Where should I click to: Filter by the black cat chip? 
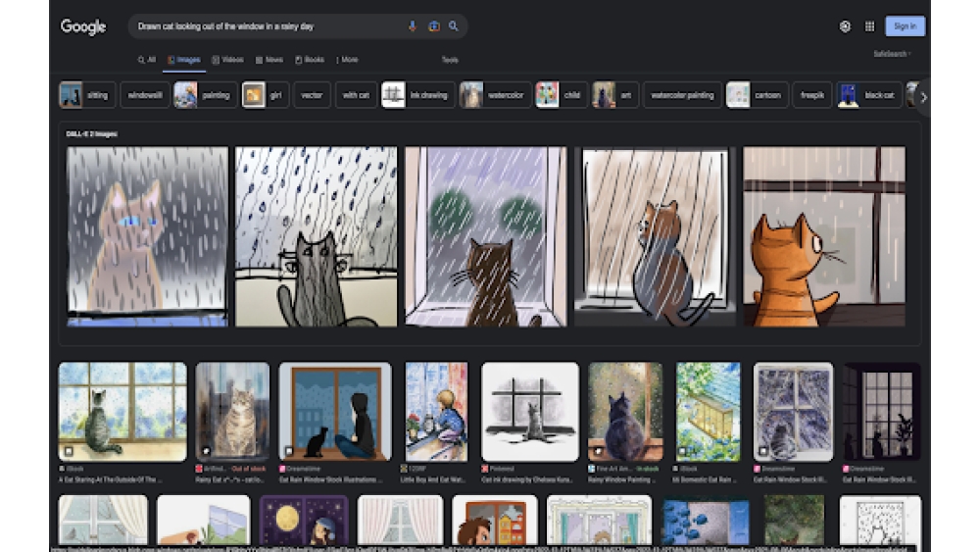pyautogui.click(x=869, y=95)
